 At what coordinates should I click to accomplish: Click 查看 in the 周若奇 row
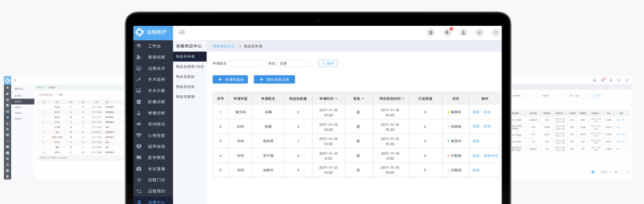click(x=476, y=141)
